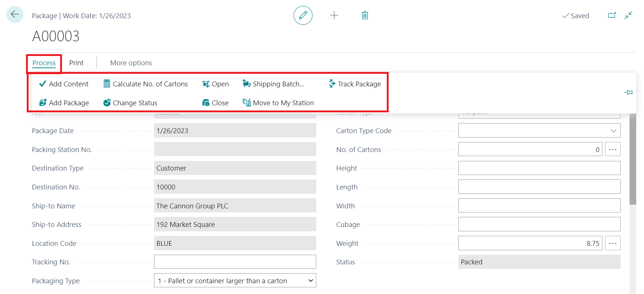Click the pencil edit icon
644x294 pixels.
coord(303,16)
